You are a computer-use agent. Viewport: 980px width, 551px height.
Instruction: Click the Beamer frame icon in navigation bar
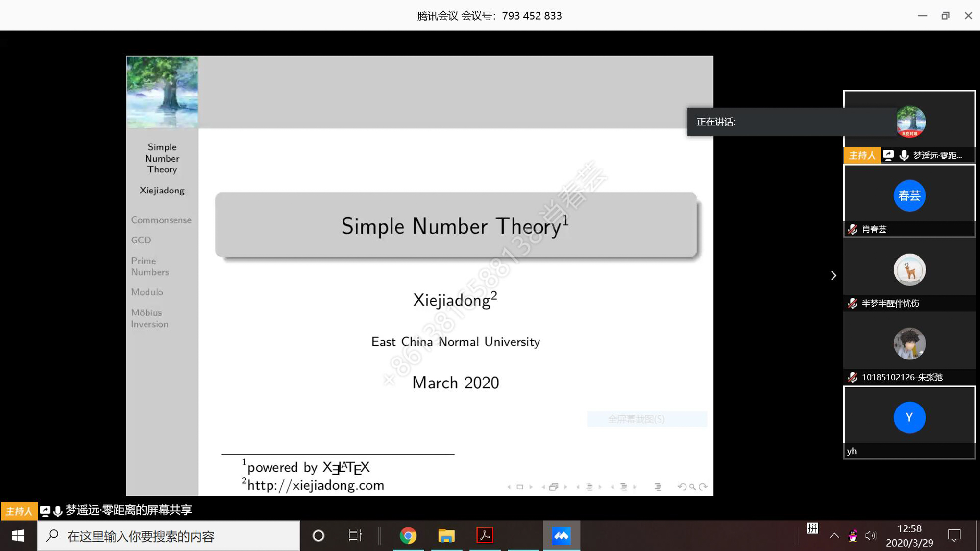click(520, 487)
